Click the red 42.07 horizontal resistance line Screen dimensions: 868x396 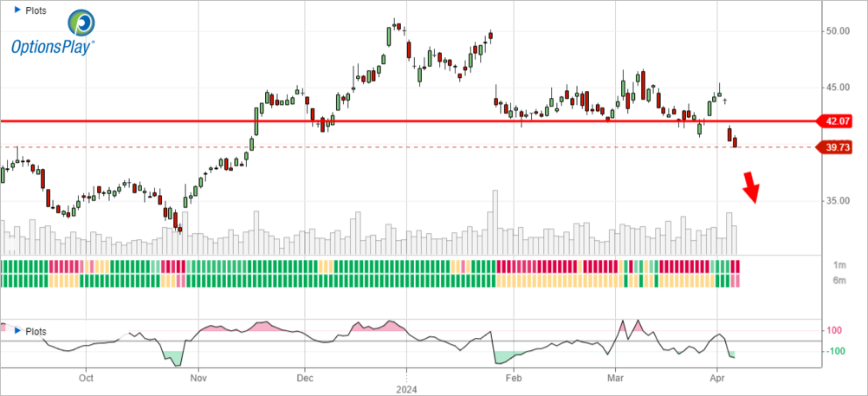coord(409,120)
